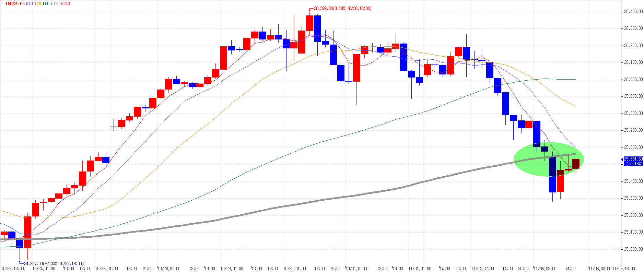Click the 25,600.00 price axis label
The image size is (644, 272).
pyautogui.click(x=633, y=147)
